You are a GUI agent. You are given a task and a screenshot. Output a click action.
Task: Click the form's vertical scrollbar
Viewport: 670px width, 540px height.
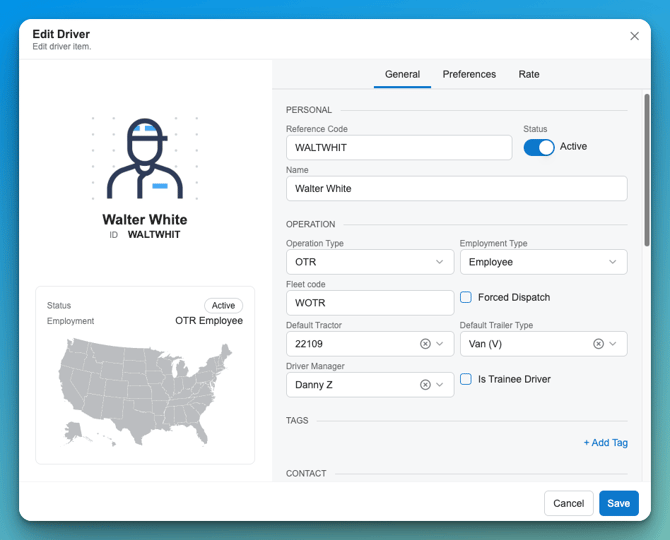point(647,170)
